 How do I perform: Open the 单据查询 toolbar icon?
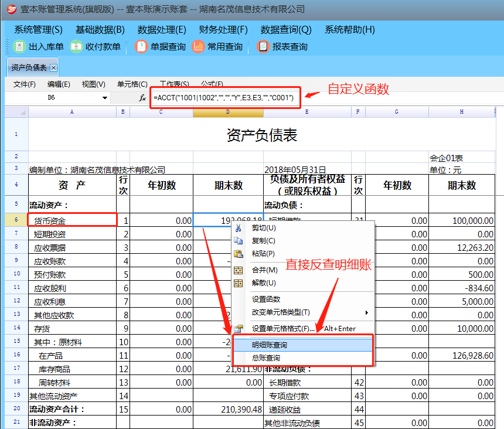141,47
